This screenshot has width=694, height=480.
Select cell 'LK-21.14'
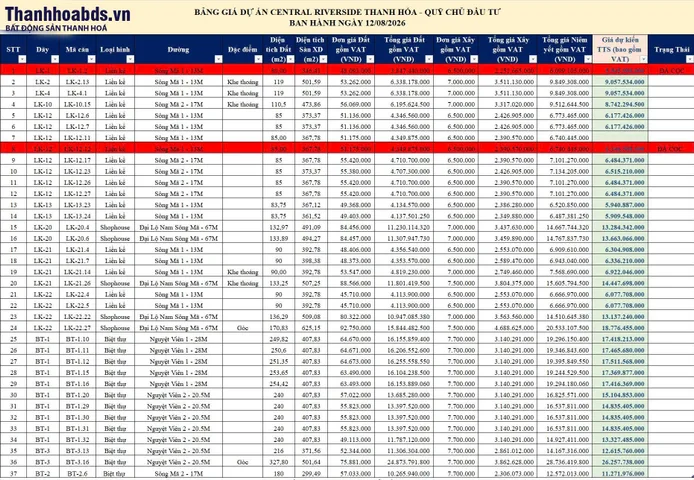coord(77,272)
